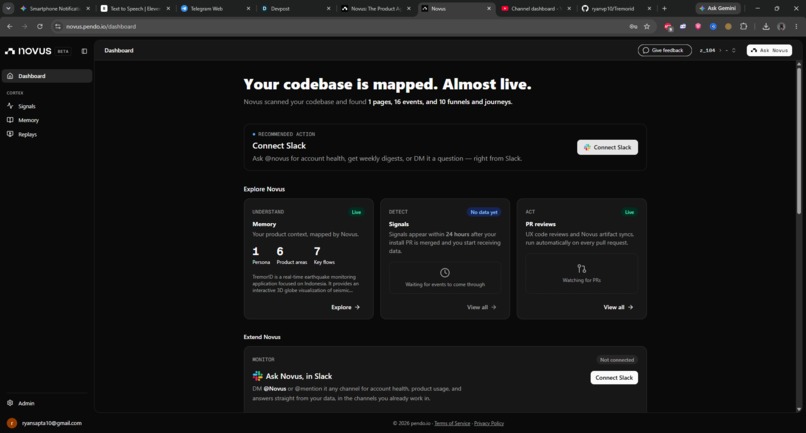The width and height of the screenshot is (806, 433).
Task: Click the Replays icon in sidebar
Action: click(10, 134)
